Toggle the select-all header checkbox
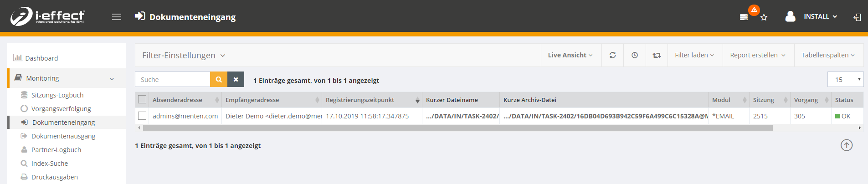 142,99
